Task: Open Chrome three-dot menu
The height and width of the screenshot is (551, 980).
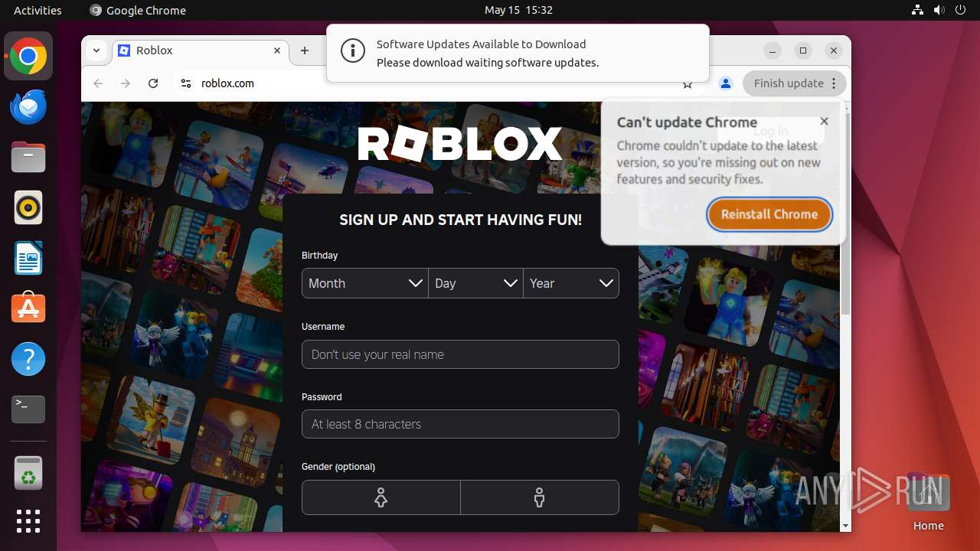Action: click(835, 83)
